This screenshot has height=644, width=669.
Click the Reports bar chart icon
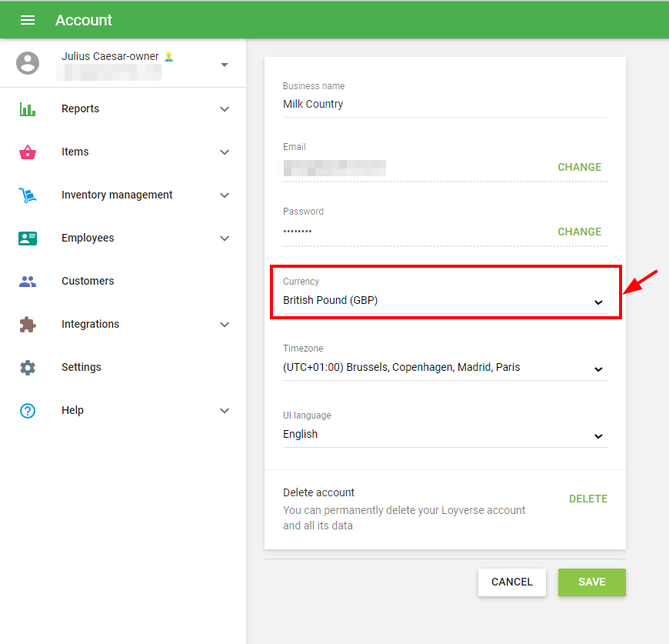pos(28,109)
